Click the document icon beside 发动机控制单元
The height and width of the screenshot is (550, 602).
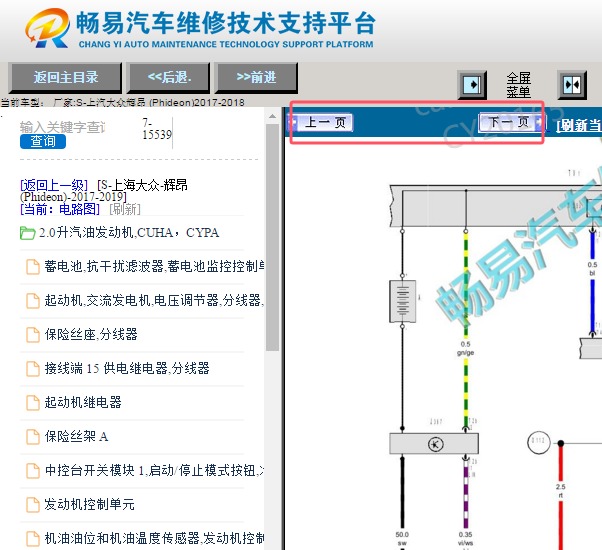33,505
